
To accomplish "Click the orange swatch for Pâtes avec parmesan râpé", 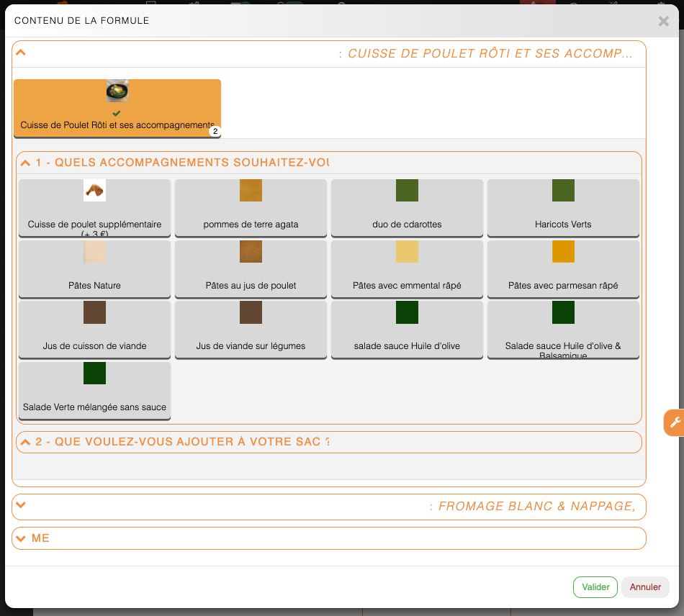I will click(563, 252).
